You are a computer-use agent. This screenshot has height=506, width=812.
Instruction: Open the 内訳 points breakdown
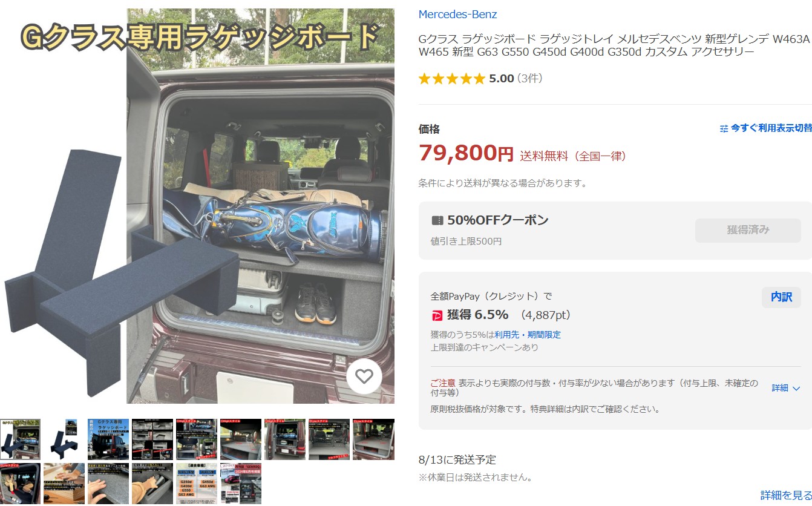coord(781,297)
